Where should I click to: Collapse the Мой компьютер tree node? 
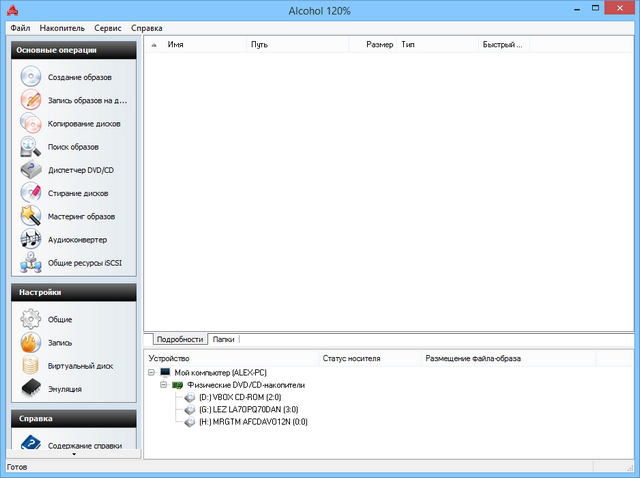(x=150, y=372)
